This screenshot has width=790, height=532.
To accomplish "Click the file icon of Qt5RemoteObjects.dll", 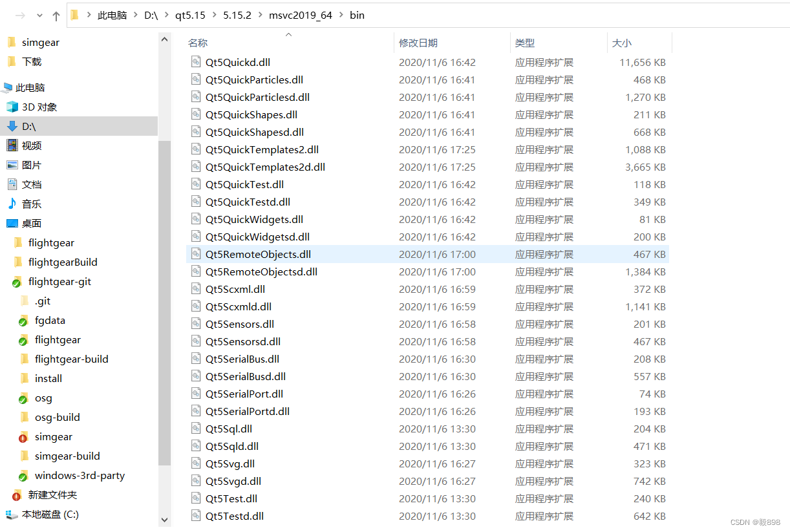I will 196,254.
